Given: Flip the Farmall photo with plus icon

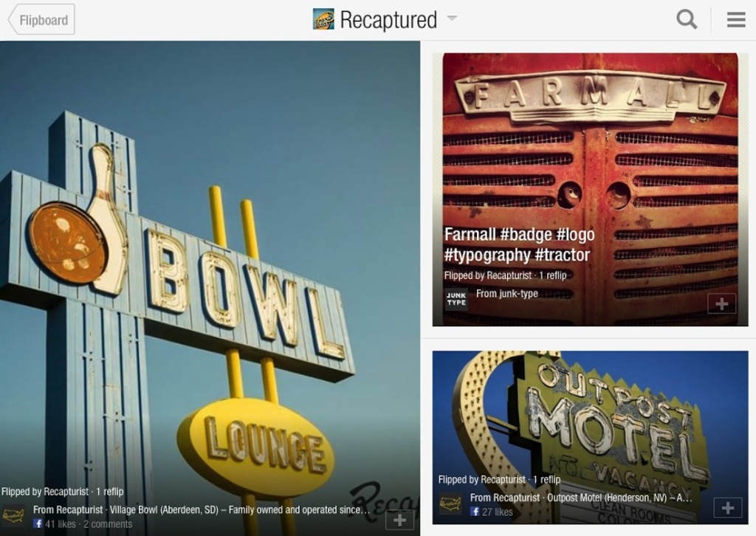Looking at the screenshot, I should click(x=722, y=303).
